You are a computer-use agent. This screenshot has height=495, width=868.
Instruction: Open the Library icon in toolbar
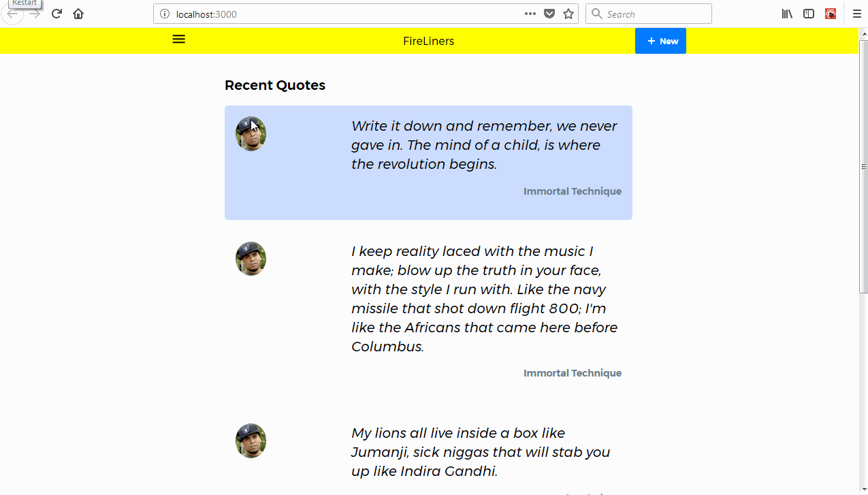787,14
